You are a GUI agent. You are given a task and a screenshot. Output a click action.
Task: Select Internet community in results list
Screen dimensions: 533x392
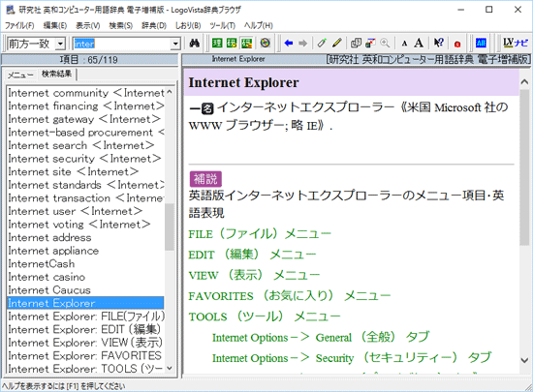(x=85, y=93)
